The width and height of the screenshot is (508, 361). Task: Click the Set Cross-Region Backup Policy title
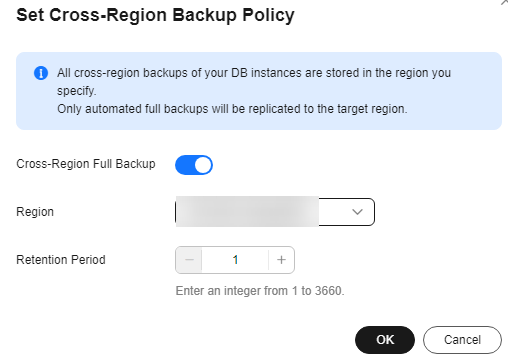[x=155, y=15]
